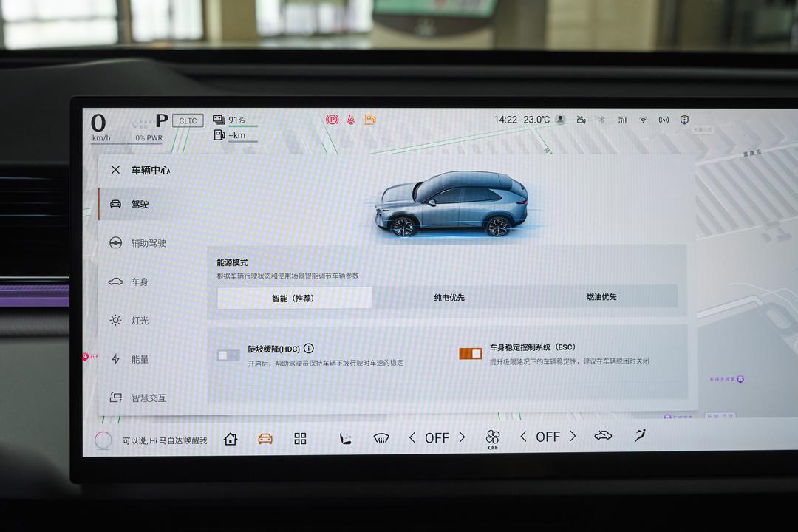Tap the battery 91% indicator
Viewport: 798px width, 532px height.
click(235, 120)
